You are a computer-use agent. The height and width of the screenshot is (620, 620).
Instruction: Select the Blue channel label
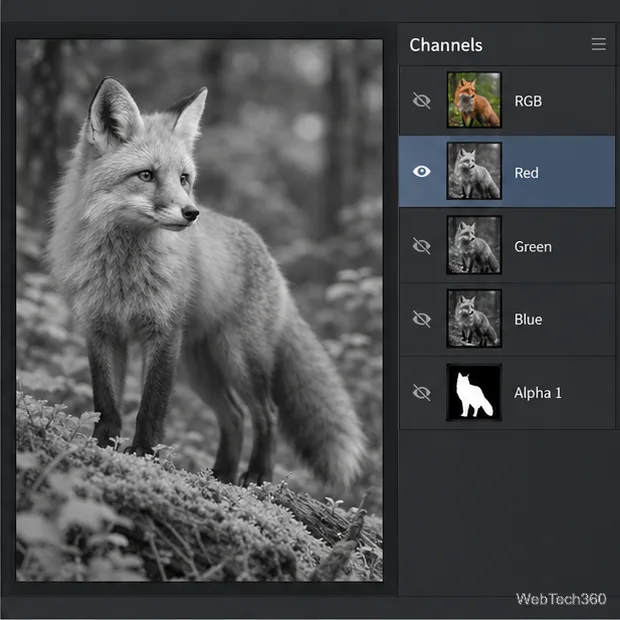coord(528,319)
